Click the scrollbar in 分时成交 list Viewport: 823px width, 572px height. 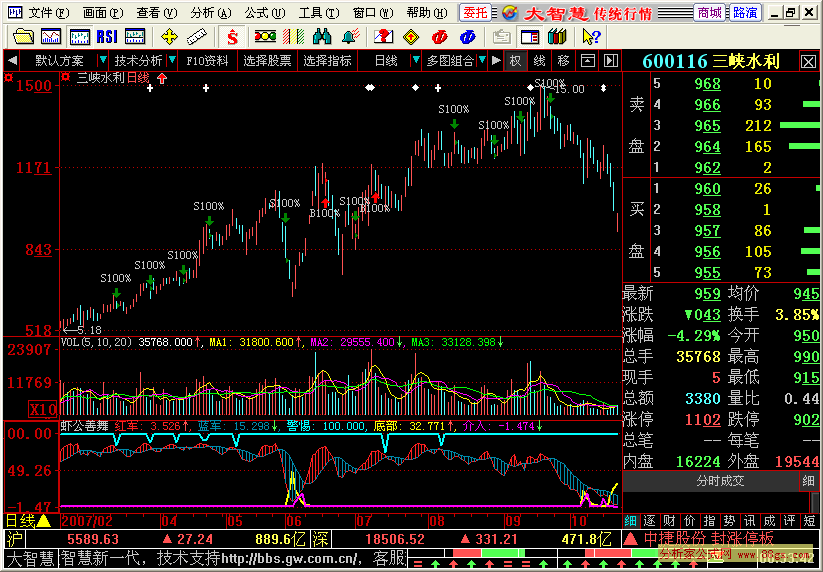(x=815, y=502)
